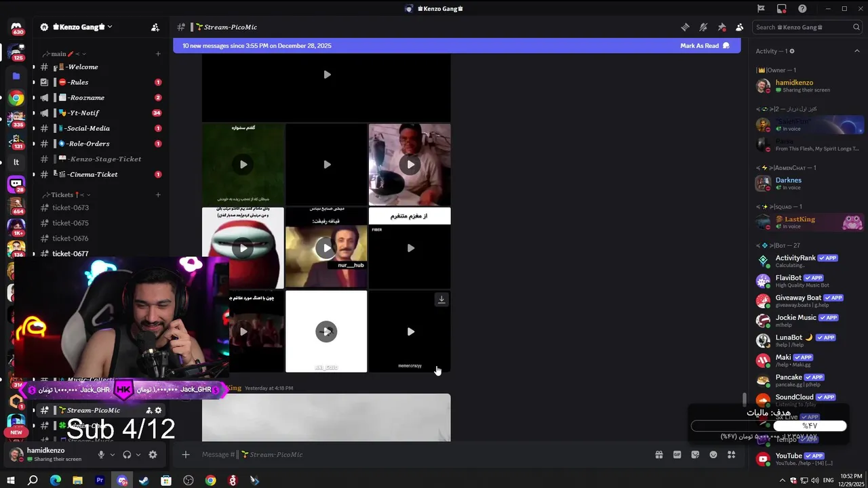
Task: Toggle microphone mute
Action: [x=101, y=455]
